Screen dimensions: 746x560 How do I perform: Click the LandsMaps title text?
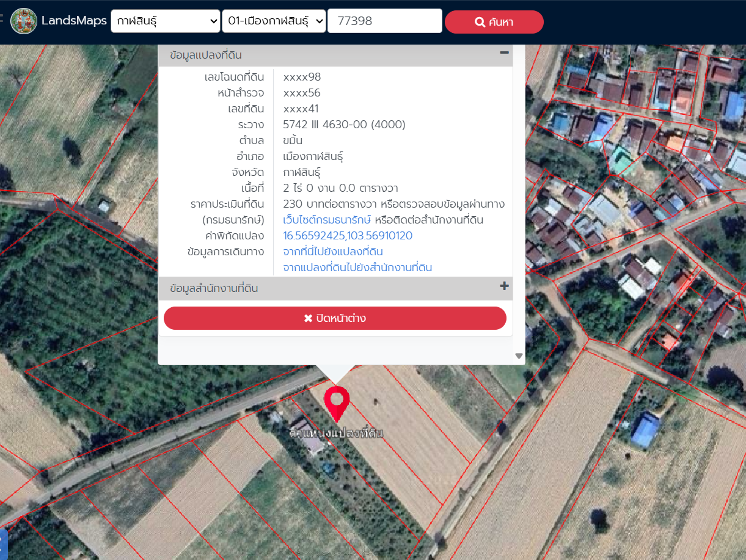[74, 21]
